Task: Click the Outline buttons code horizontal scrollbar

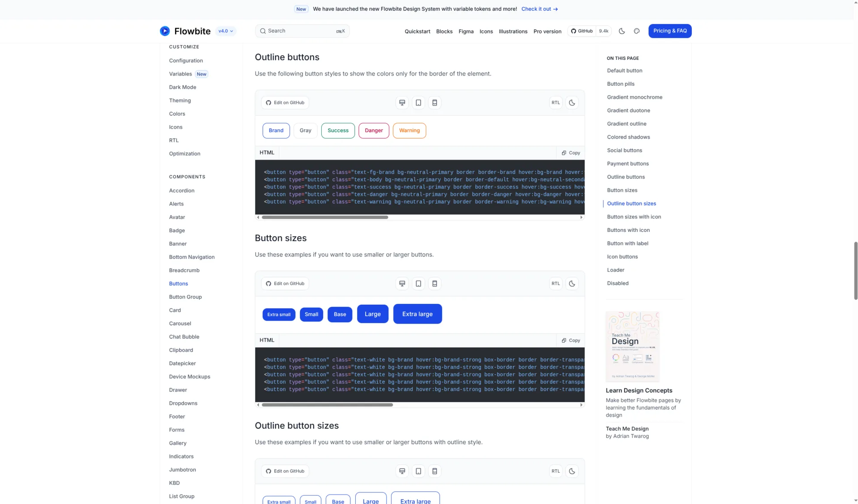Action: pos(325,217)
